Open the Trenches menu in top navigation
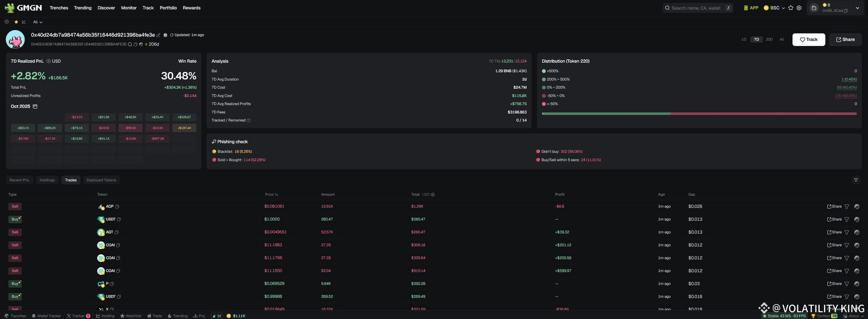The height and width of the screenshot is (319, 868). (x=59, y=8)
